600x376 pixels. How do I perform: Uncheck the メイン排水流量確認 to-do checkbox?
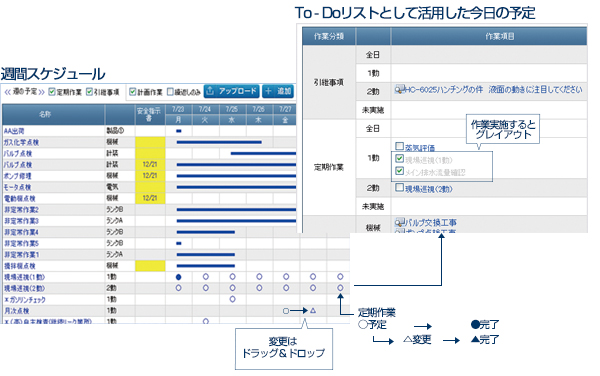pos(399,171)
